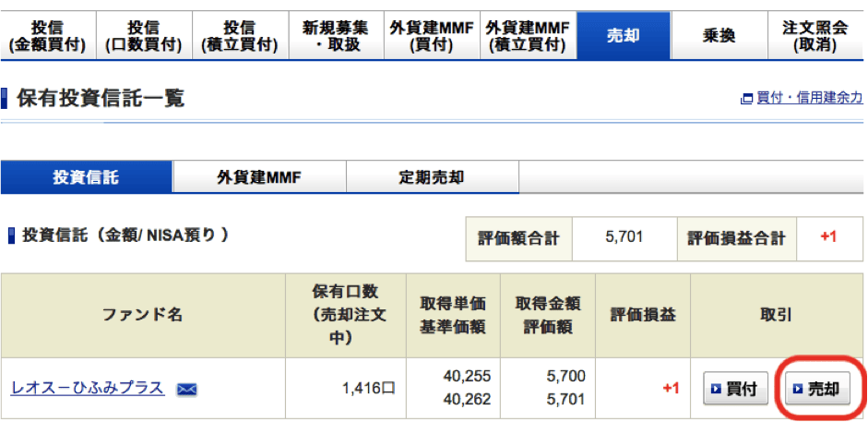
Task: Select 外貨建MMF(積立買付) top tab
Action: 529,36
